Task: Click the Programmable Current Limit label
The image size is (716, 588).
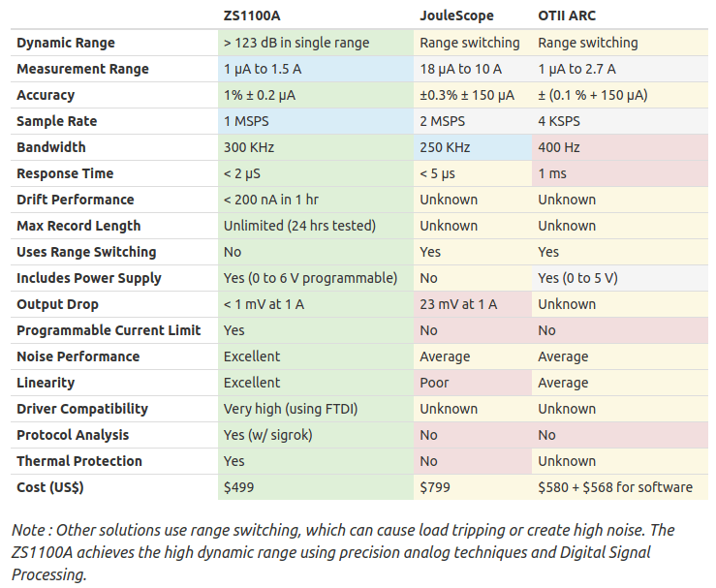Action: 109,330
